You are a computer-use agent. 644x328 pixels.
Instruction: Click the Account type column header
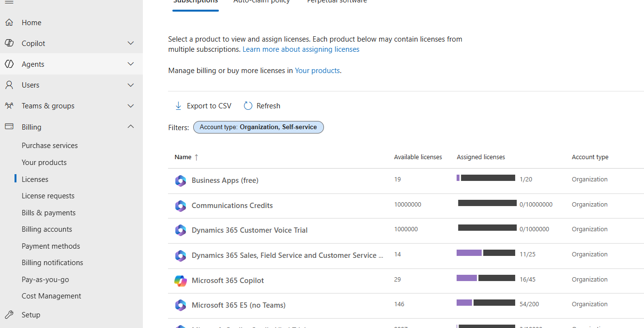pyautogui.click(x=590, y=157)
